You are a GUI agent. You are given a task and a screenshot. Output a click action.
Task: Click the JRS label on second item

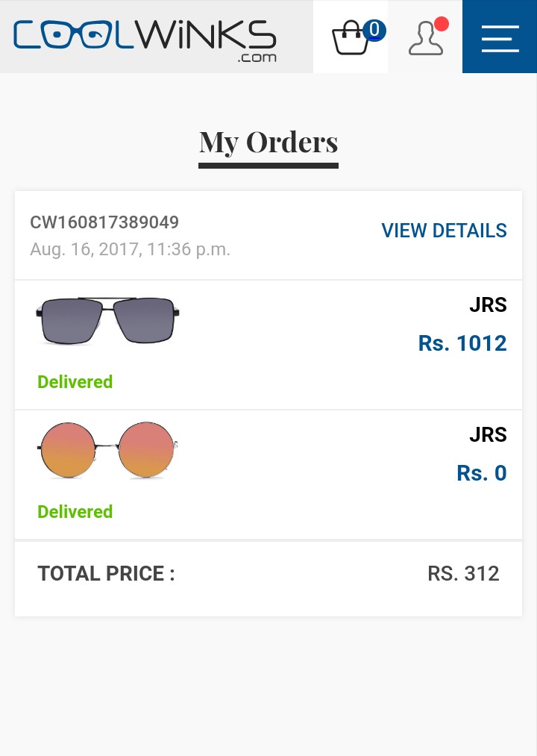tap(488, 434)
